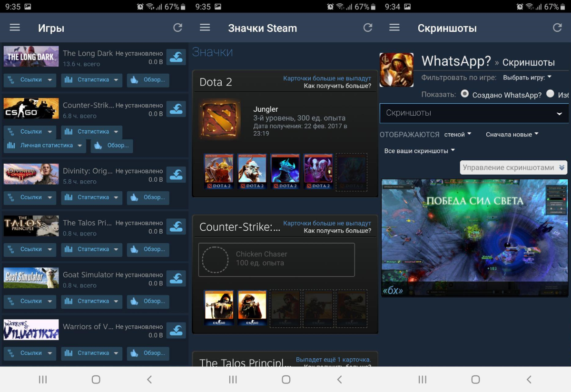Image resolution: width=571 pixels, height=392 pixels.
Task: Tap the «бх» screenshot caption
Action: coord(393,290)
